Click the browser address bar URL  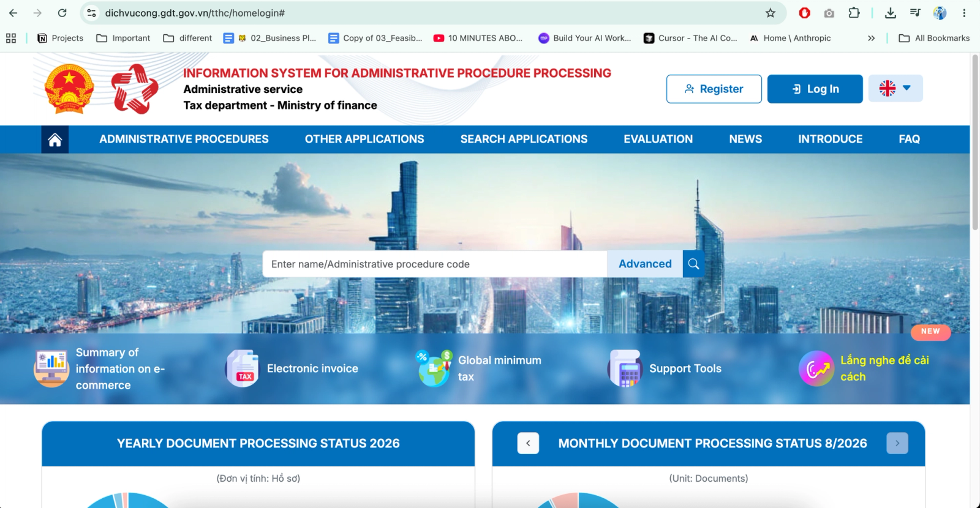click(195, 13)
